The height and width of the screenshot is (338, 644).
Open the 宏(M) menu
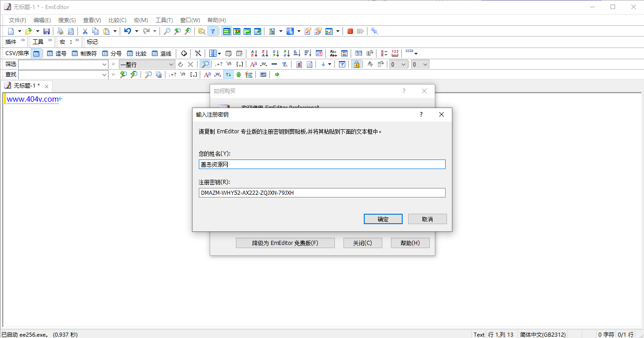[x=141, y=20]
